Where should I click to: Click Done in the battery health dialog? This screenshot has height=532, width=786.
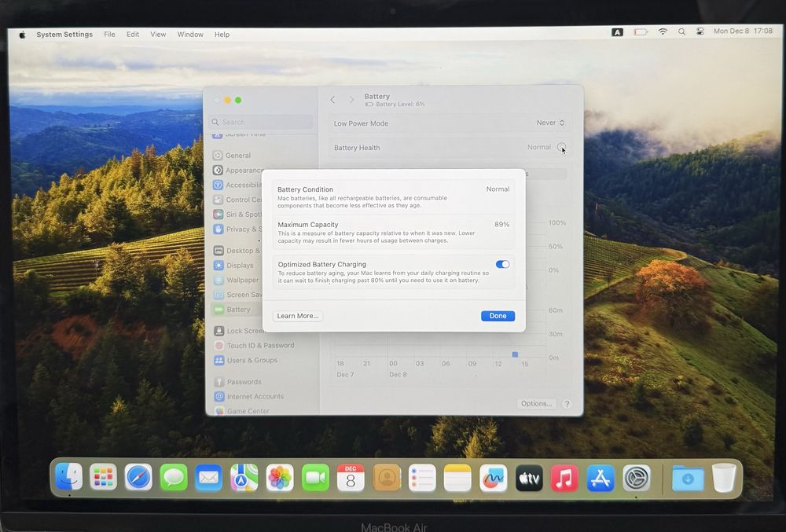coord(498,316)
